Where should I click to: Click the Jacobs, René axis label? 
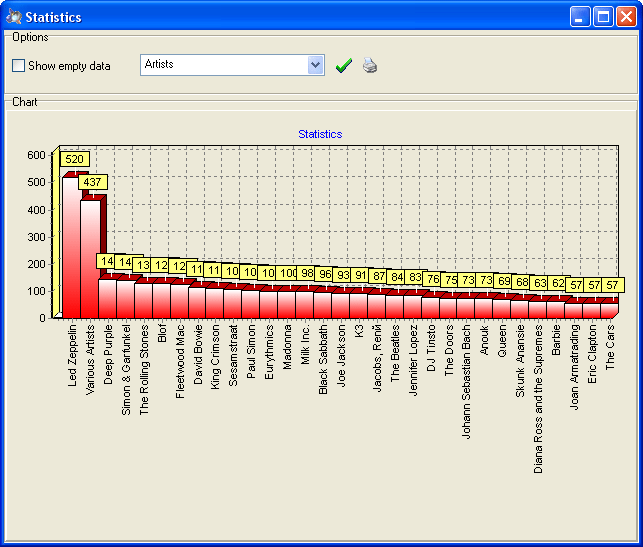click(377, 358)
